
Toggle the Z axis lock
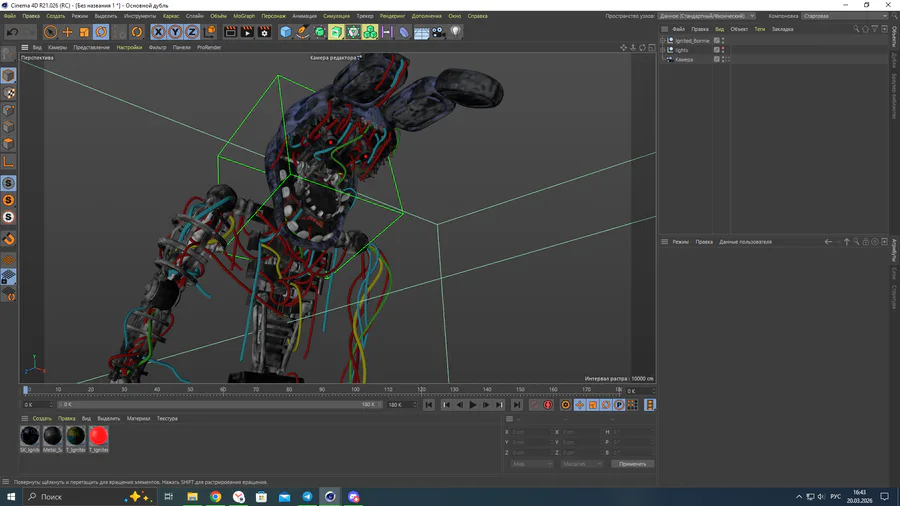click(191, 32)
